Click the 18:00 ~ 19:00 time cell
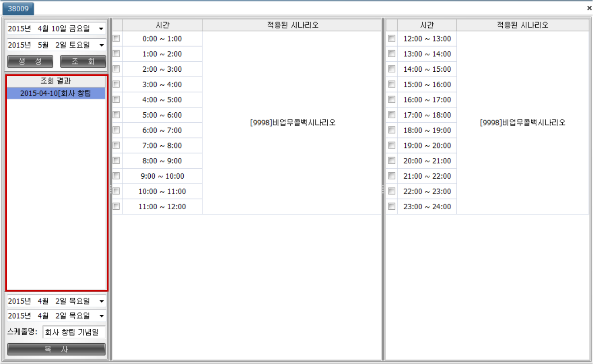This screenshot has height=364, width=593. pyautogui.click(x=427, y=130)
